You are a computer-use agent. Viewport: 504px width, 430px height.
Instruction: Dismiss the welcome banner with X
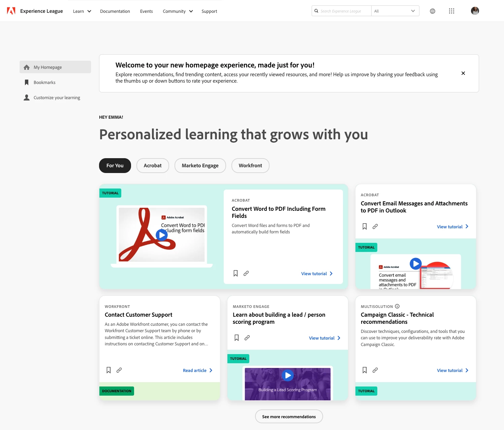[x=463, y=73]
